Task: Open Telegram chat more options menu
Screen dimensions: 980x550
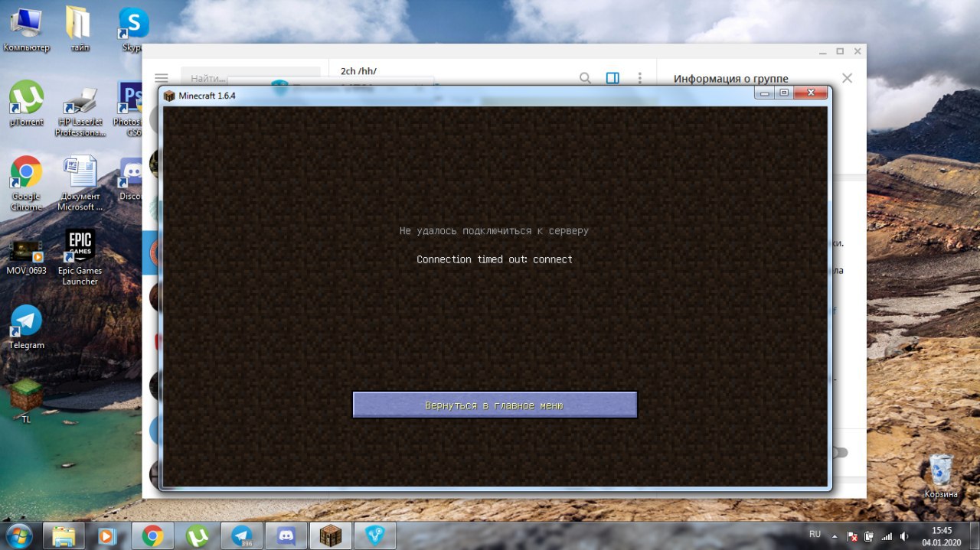Action: [640, 78]
